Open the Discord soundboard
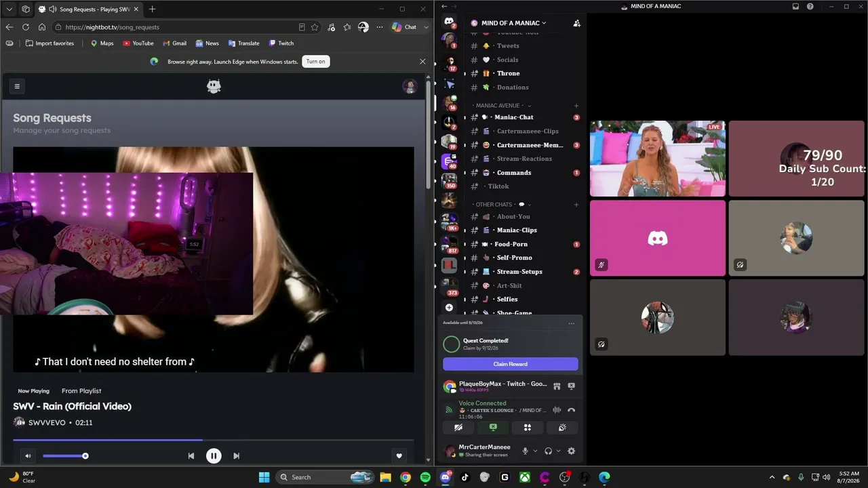Image resolution: width=868 pixels, height=488 pixels. pos(562,428)
